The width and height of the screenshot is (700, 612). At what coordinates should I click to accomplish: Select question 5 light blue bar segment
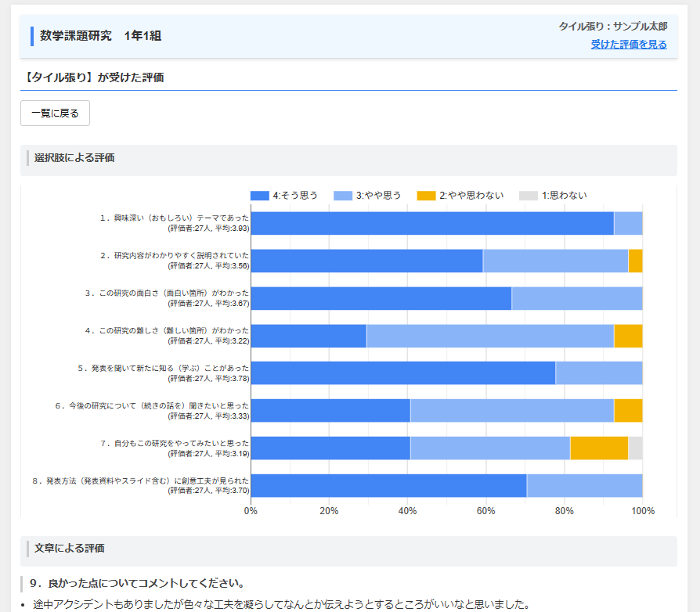[599, 373]
